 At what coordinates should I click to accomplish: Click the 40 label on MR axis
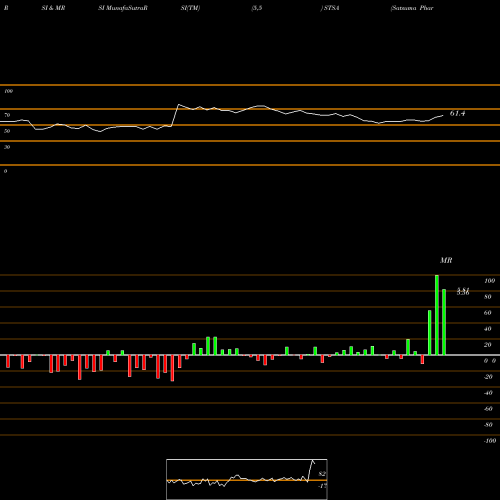tap(488, 329)
